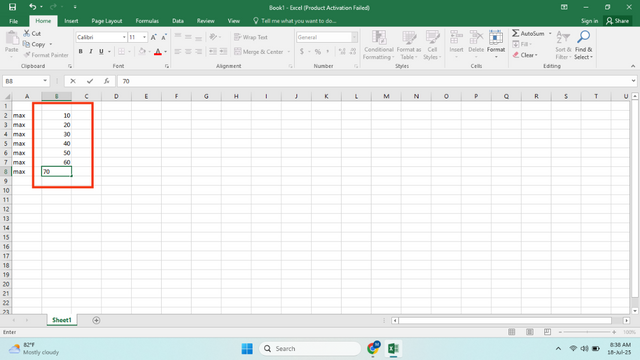Click the horizontal scrollbar track
640x360 pixels.
505,320
